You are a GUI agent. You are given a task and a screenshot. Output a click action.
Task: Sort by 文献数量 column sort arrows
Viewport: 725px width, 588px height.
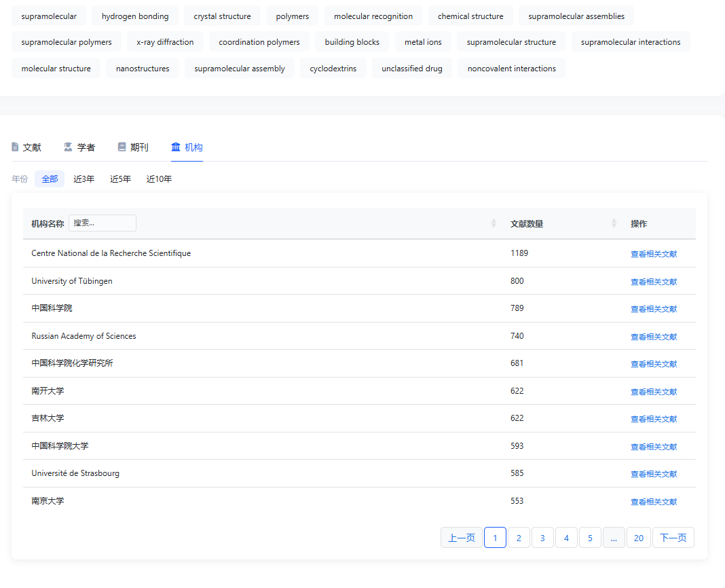(x=614, y=223)
